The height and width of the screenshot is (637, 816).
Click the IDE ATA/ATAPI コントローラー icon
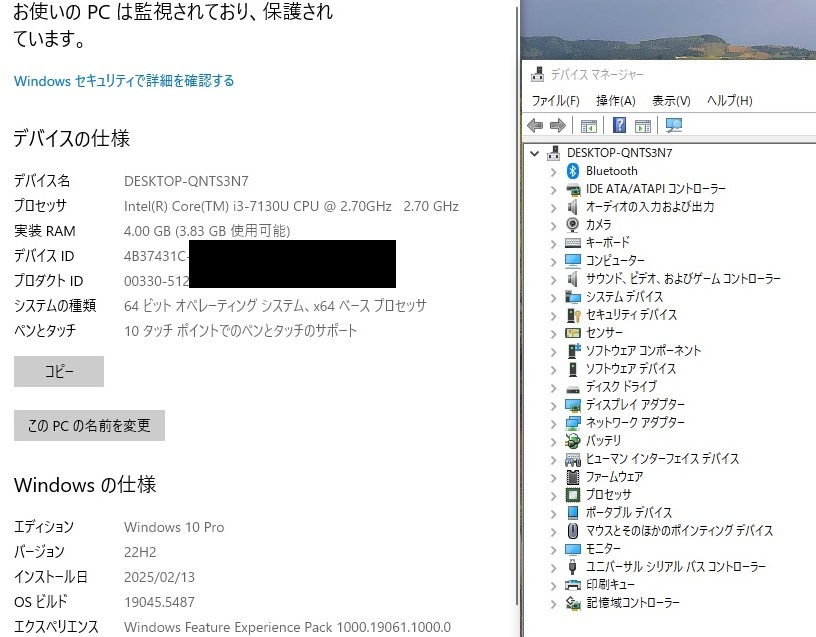click(x=572, y=189)
